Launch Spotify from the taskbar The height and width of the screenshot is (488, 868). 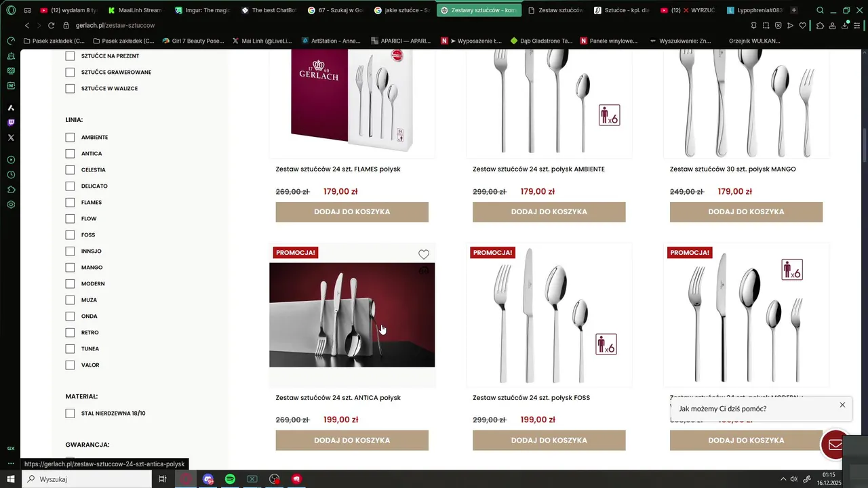(x=230, y=479)
